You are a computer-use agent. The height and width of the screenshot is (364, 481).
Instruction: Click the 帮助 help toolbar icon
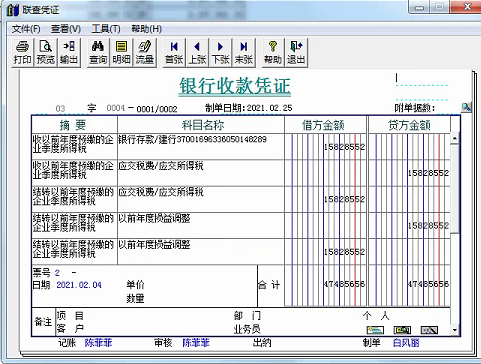(x=273, y=52)
